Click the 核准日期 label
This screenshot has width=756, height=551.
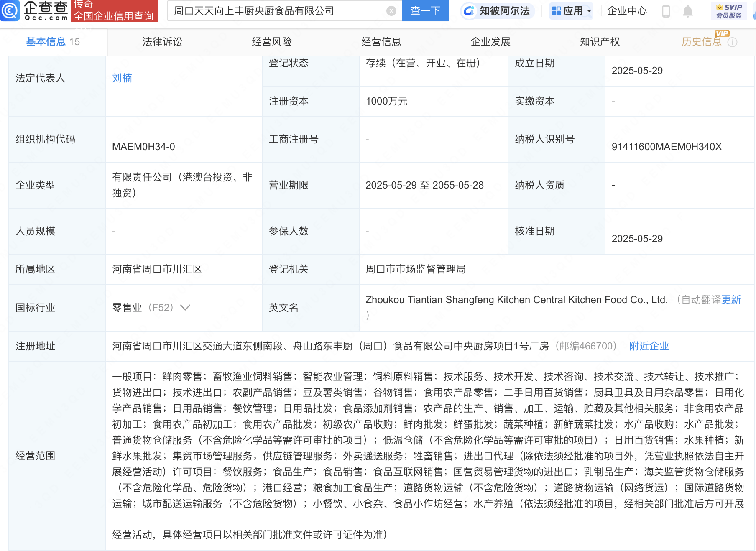tap(534, 231)
